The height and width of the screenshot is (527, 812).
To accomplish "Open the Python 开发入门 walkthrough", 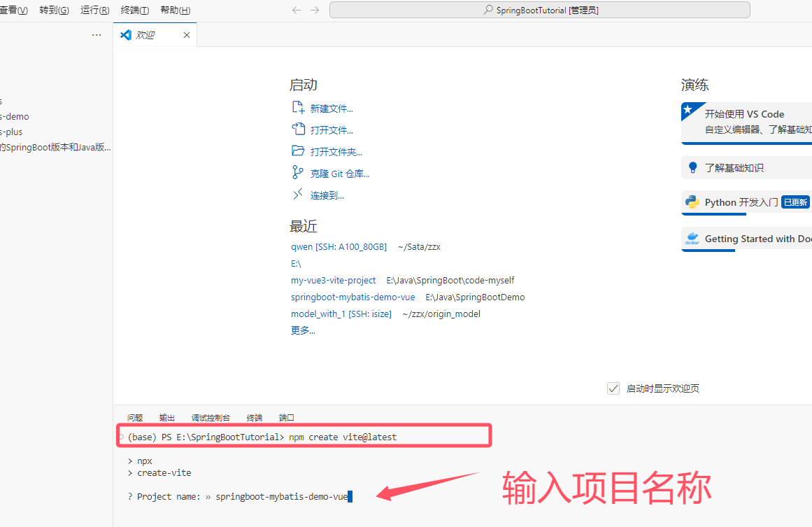I will pos(746,203).
